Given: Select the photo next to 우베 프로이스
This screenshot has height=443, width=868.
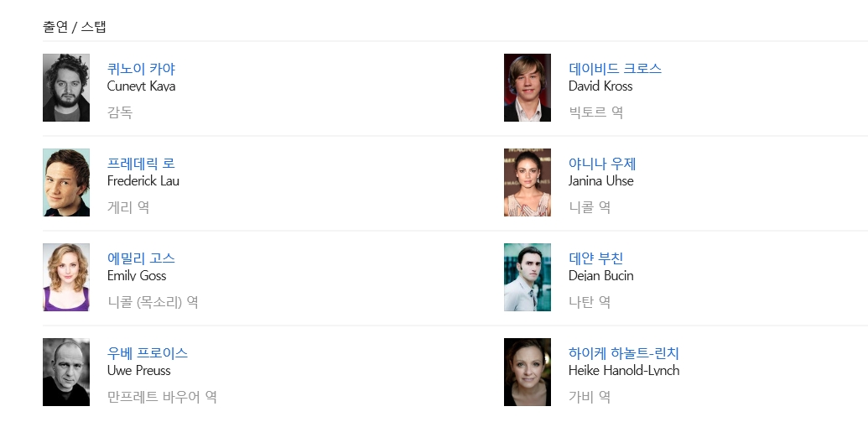Looking at the screenshot, I should click(66, 373).
